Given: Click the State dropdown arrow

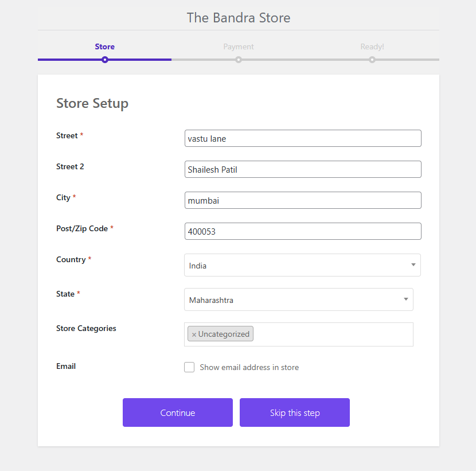Looking at the screenshot, I should click(x=405, y=299).
